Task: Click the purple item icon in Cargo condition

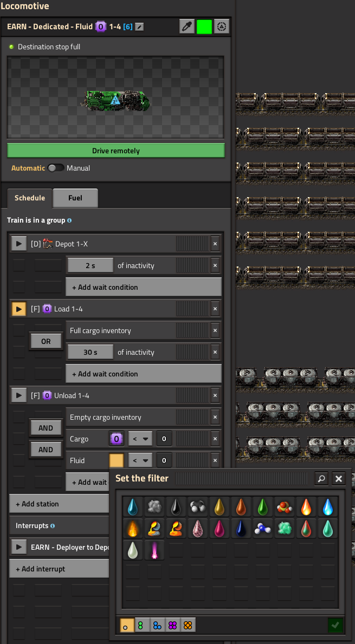Action: tap(117, 439)
